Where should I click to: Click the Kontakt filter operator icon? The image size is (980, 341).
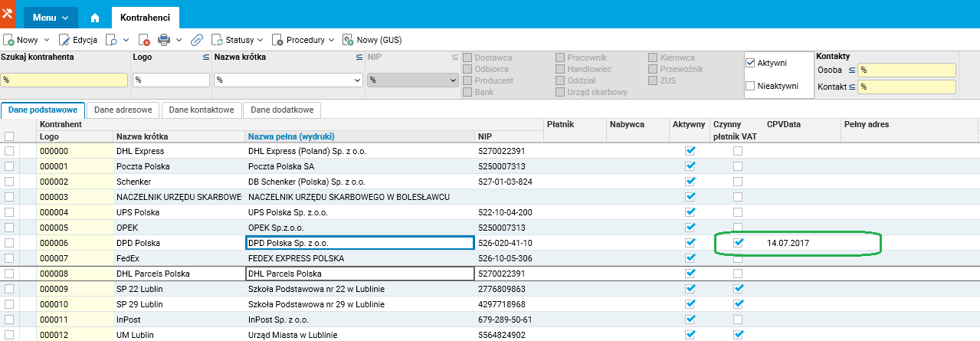851,87
